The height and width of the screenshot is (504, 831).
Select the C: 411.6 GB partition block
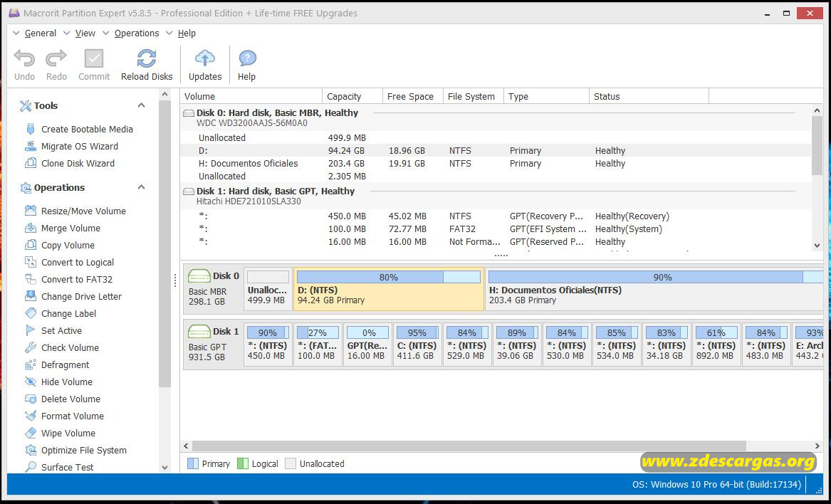[x=417, y=345]
